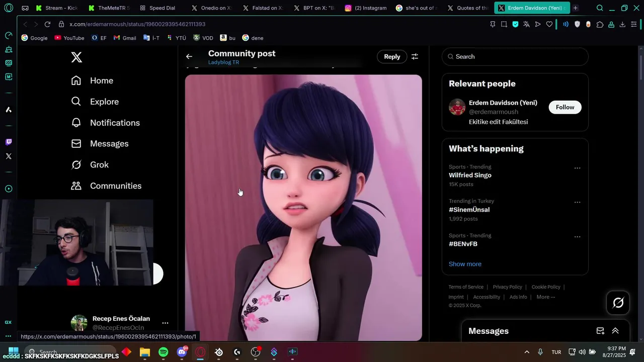Open Easy Setup sliders icon

tap(634, 24)
